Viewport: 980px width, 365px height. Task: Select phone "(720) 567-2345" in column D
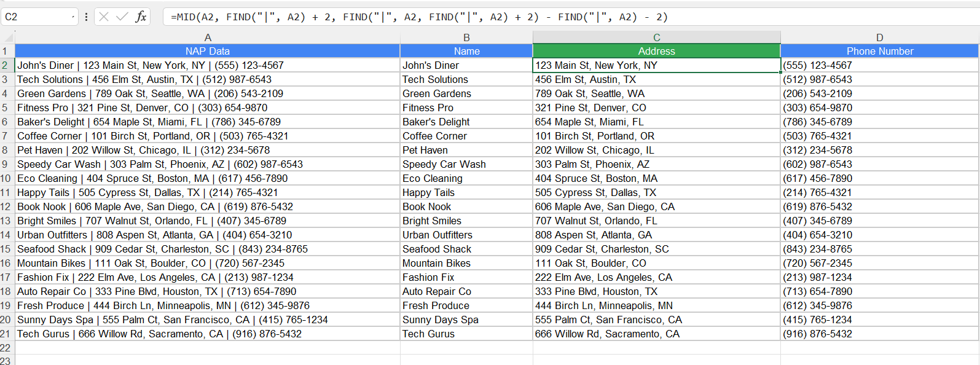click(880, 263)
